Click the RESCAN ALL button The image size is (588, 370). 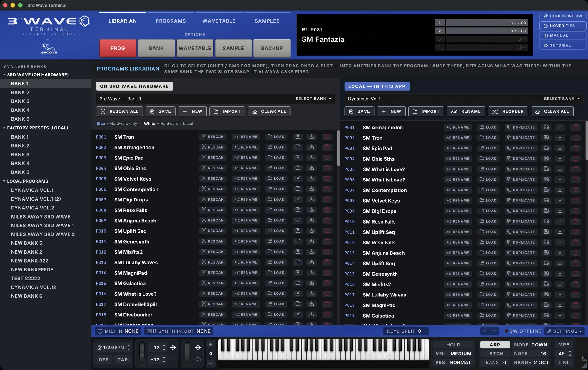click(119, 111)
